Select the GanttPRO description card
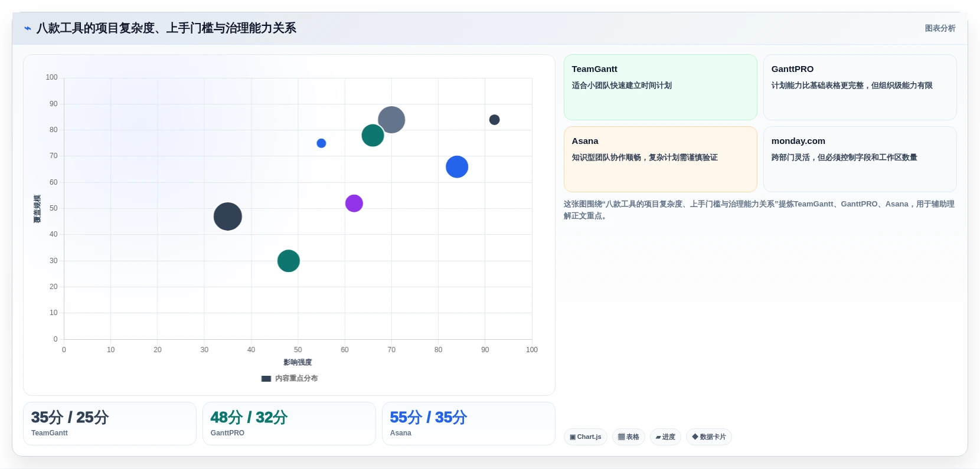 pyautogui.click(x=860, y=87)
